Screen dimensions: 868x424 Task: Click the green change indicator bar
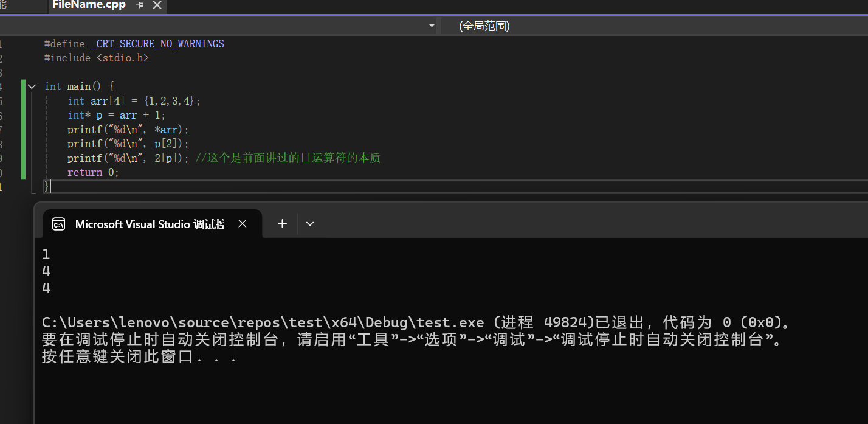tap(22, 129)
